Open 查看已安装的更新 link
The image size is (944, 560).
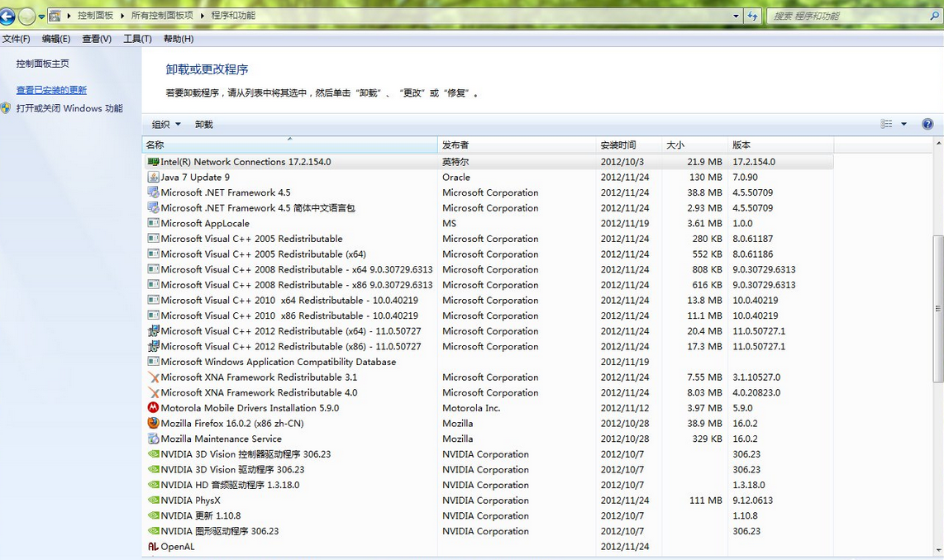click(x=51, y=90)
